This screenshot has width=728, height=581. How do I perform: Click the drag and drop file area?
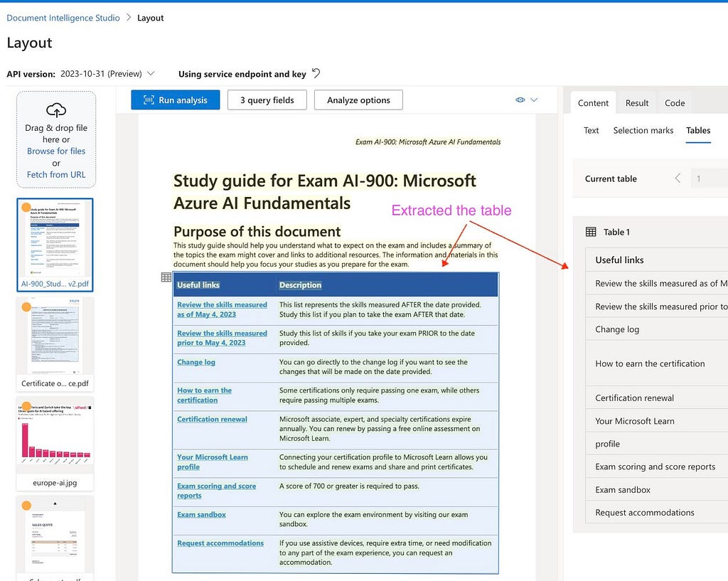point(56,139)
